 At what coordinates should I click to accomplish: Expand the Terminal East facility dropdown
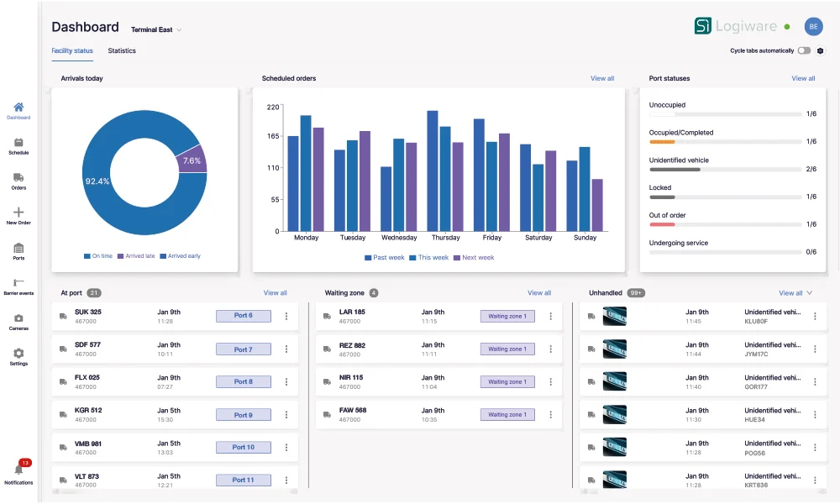[x=156, y=30]
